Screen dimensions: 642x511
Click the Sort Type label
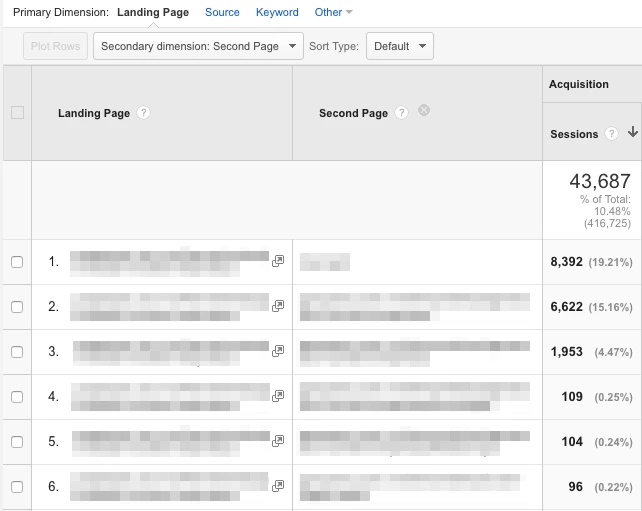(x=334, y=46)
